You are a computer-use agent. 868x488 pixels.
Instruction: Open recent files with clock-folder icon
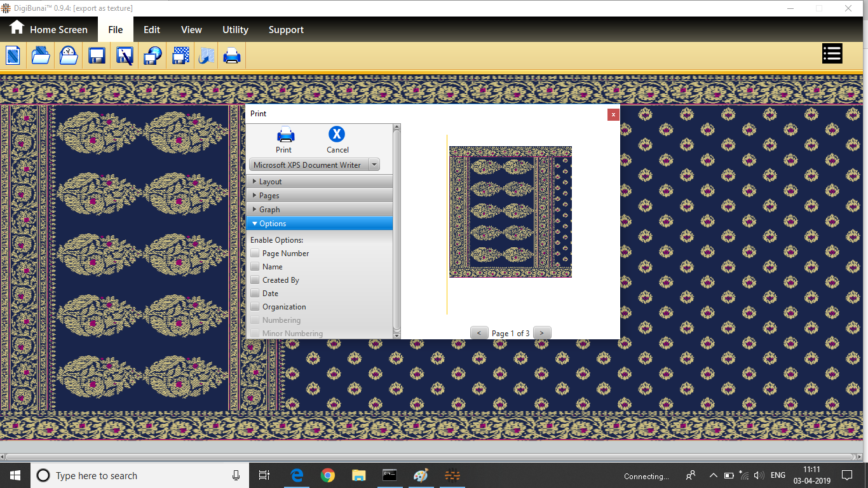pos(69,55)
